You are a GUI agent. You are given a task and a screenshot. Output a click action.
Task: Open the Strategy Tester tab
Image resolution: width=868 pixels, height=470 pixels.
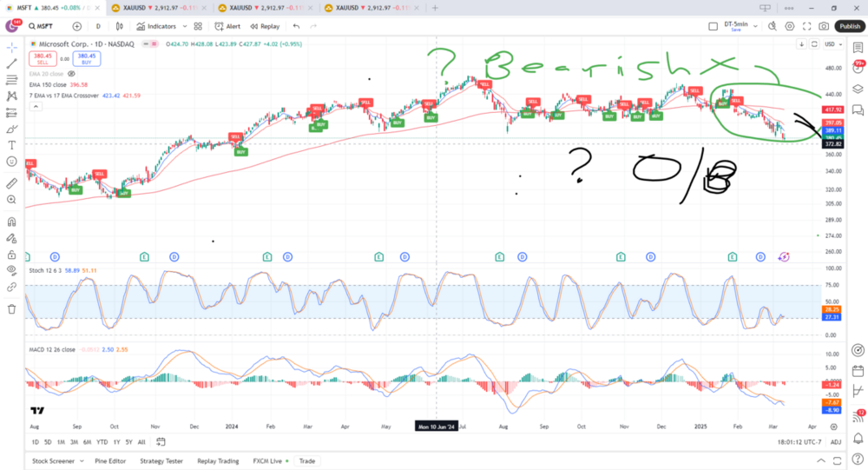(161, 461)
